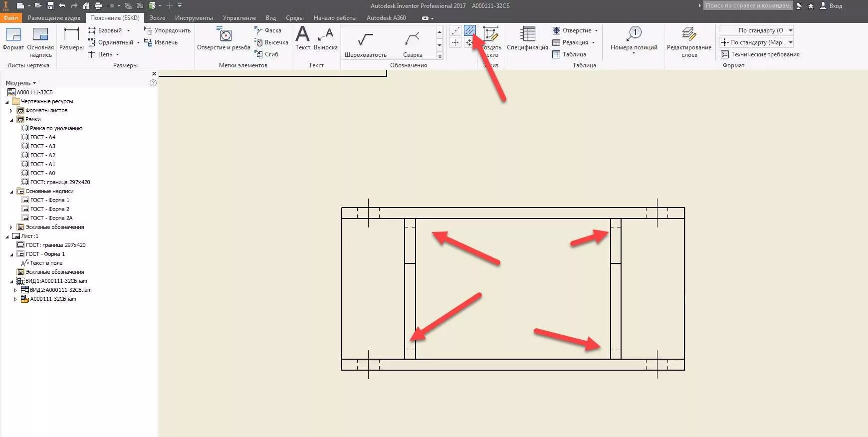Collapse the Основные надписи tree node
This screenshot has height=437, width=868.
(11, 192)
